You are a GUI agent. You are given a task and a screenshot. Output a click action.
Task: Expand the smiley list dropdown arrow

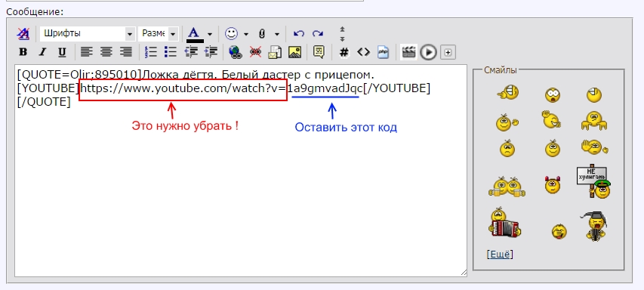coord(245,34)
